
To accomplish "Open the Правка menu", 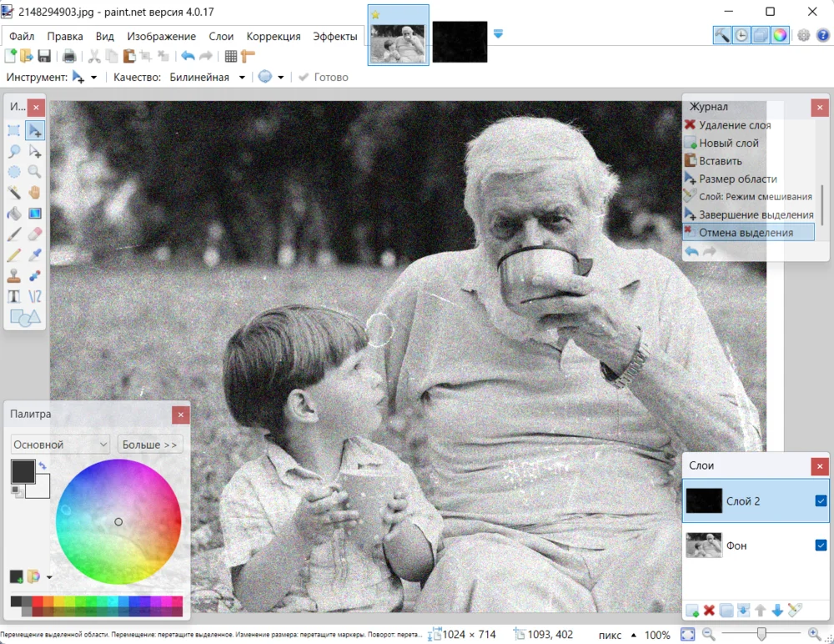I will click(x=65, y=36).
